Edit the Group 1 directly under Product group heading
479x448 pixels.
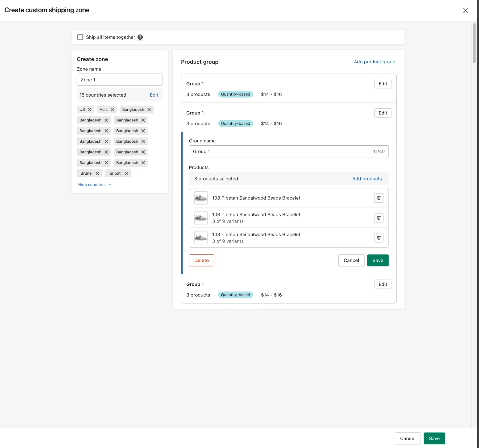pyautogui.click(x=383, y=84)
